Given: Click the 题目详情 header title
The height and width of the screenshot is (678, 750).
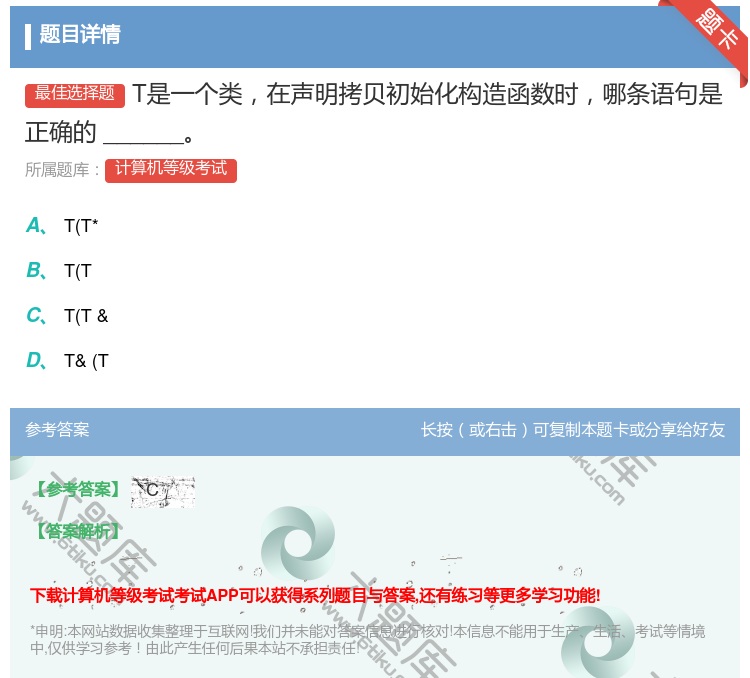Looking at the screenshot, I should (79, 34).
